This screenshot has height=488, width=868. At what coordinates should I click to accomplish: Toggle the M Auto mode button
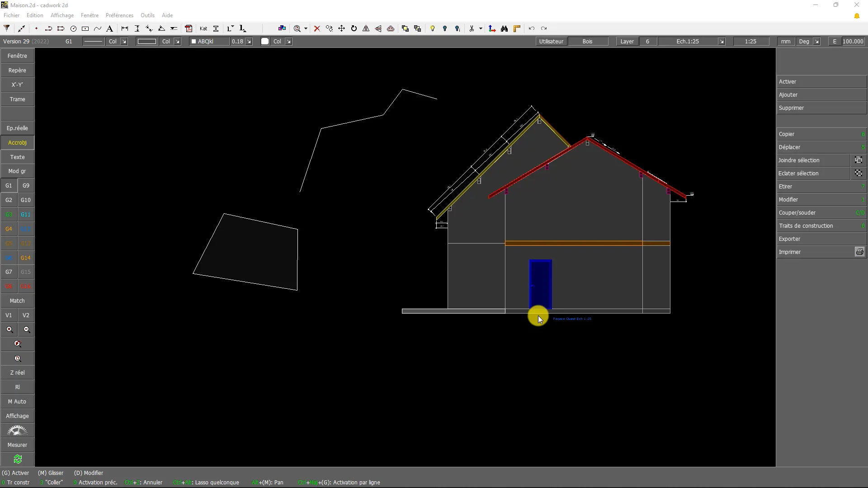[x=17, y=402]
